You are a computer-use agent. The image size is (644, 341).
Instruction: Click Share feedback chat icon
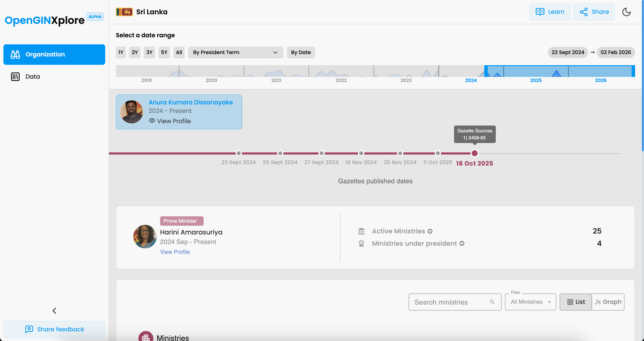pyautogui.click(x=29, y=329)
